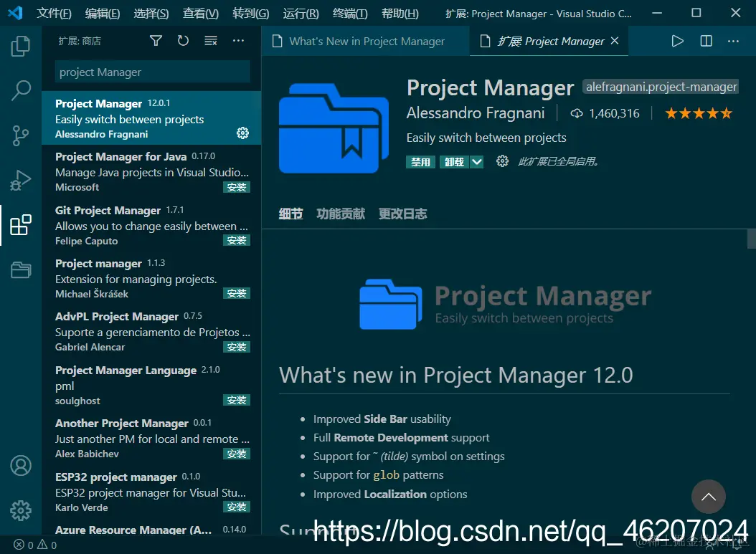
Task: Install Git Project Manager extension
Action: pos(236,240)
